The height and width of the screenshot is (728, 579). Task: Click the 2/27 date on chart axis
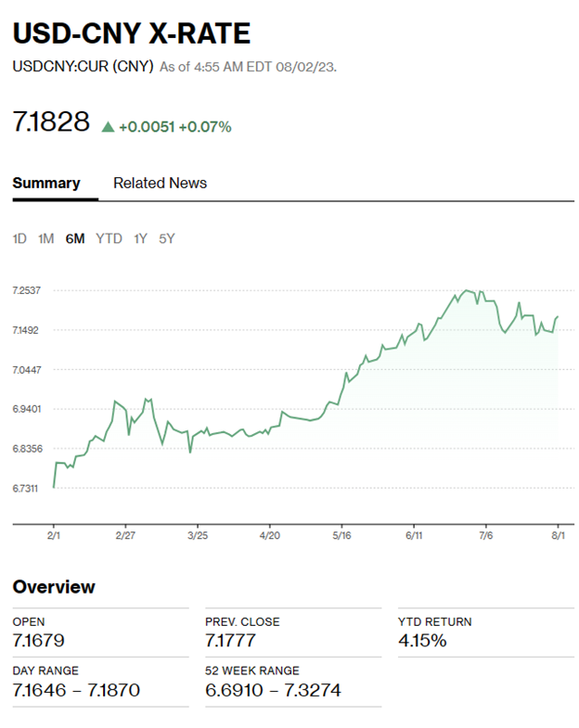(x=124, y=535)
